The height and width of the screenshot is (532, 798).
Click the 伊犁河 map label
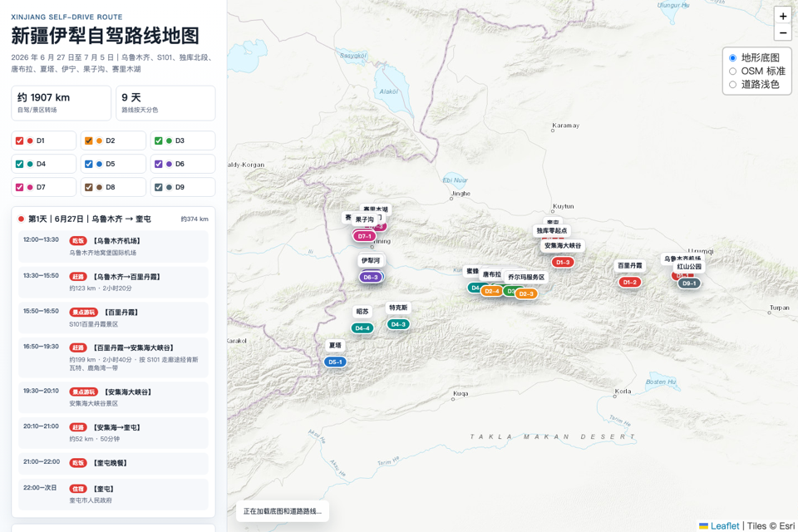pyautogui.click(x=371, y=260)
